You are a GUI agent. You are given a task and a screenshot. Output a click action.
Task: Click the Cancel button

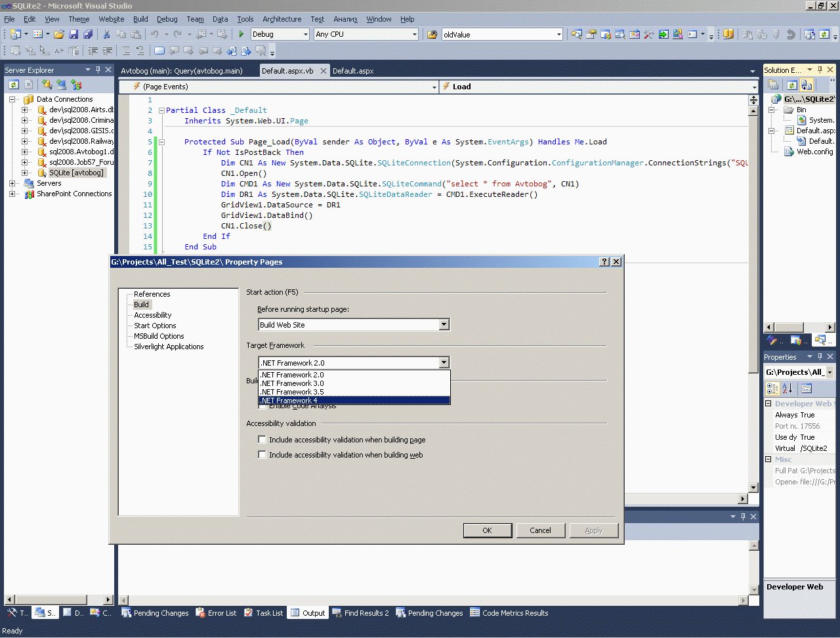(x=540, y=530)
